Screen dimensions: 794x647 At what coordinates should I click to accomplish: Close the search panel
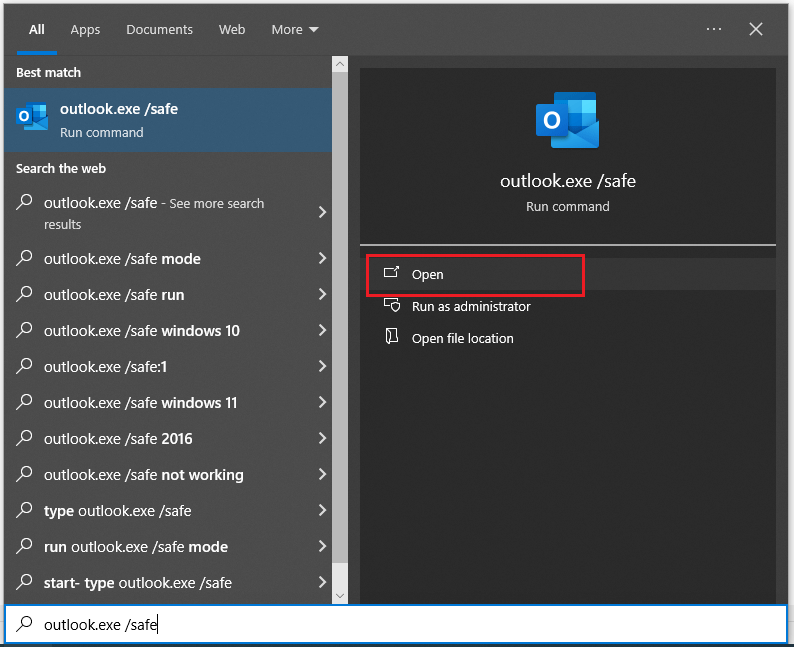point(756,29)
